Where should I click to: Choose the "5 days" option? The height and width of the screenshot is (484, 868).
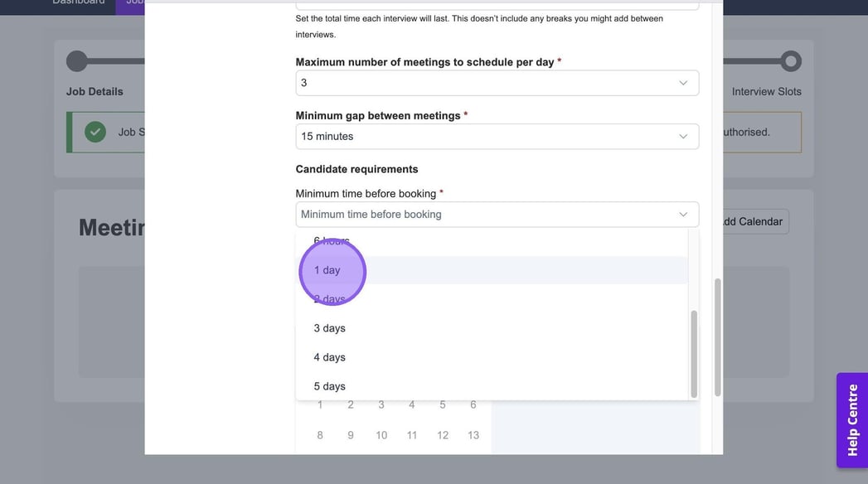coord(329,386)
